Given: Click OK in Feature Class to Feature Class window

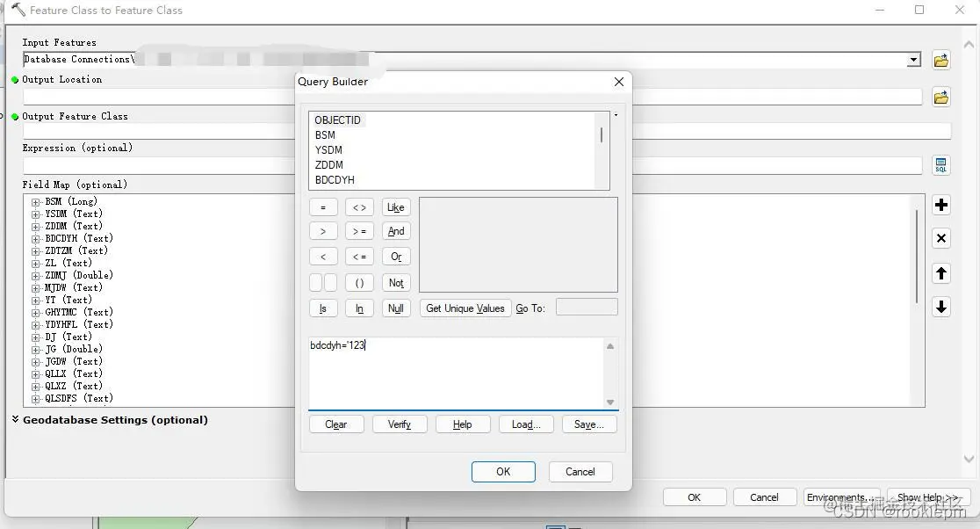Looking at the screenshot, I should coord(695,497).
